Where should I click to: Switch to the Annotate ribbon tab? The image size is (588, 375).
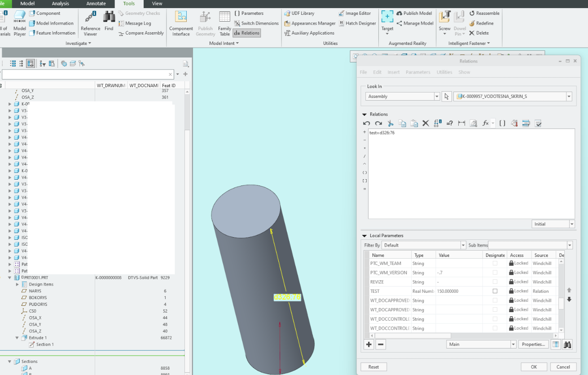click(96, 4)
